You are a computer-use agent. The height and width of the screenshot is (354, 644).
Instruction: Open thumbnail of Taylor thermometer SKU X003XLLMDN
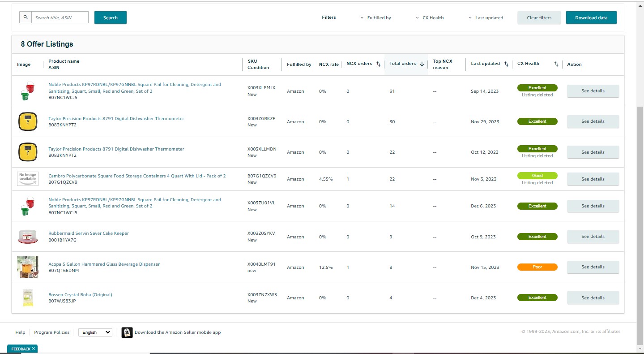28,152
